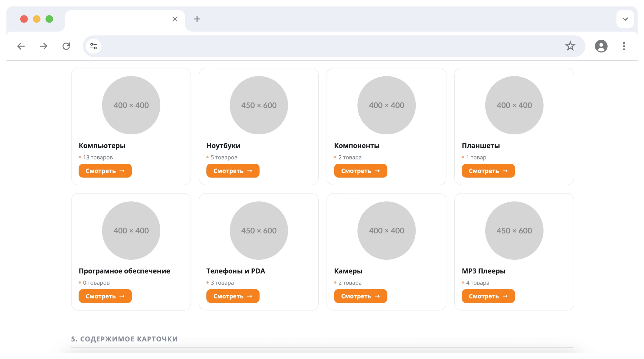This screenshot has width=644, height=359.
Task: Open the MP3 Плееры category image
Action: point(514,230)
